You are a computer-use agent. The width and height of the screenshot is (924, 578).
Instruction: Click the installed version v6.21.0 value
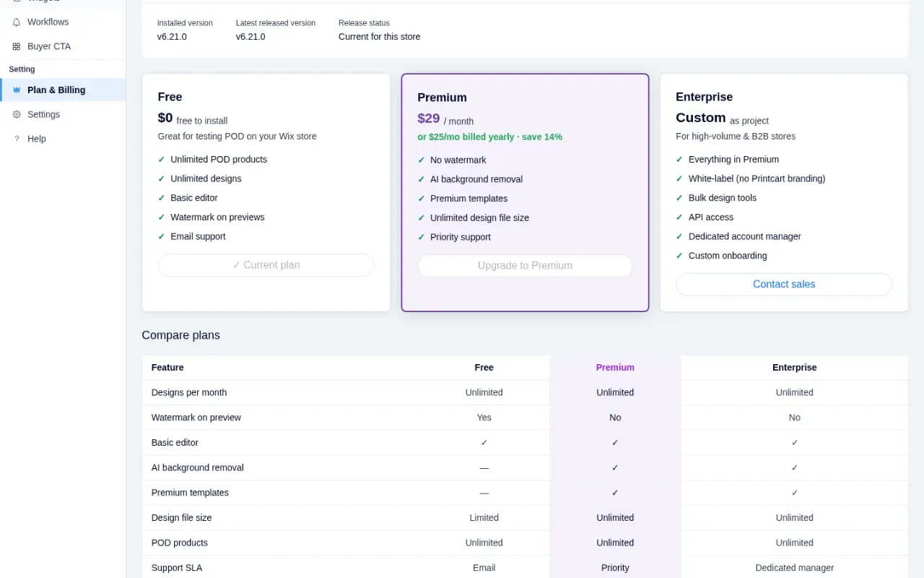point(172,37)
